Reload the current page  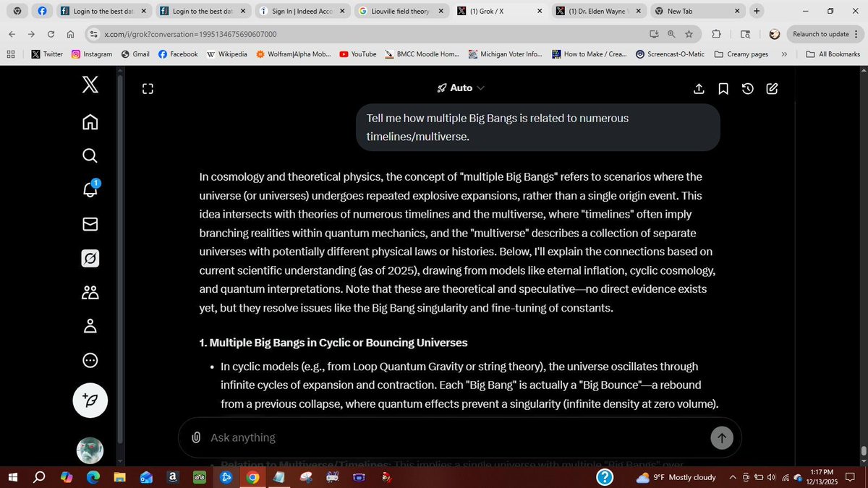click(51, 34)
